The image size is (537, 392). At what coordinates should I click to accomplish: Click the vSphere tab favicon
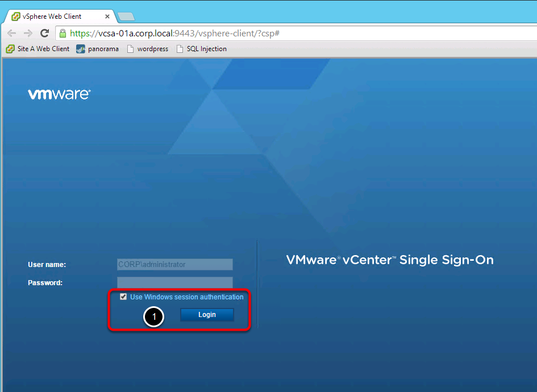pos(16,16)
